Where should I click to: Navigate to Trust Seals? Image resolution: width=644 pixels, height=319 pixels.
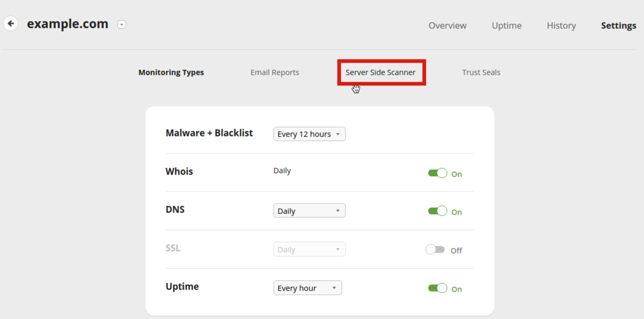pyautogui.click(x=481, y=72)
